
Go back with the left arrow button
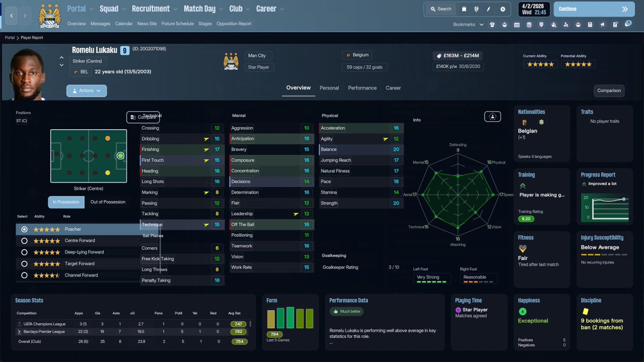pyautogui.click(x=12, y=16)
